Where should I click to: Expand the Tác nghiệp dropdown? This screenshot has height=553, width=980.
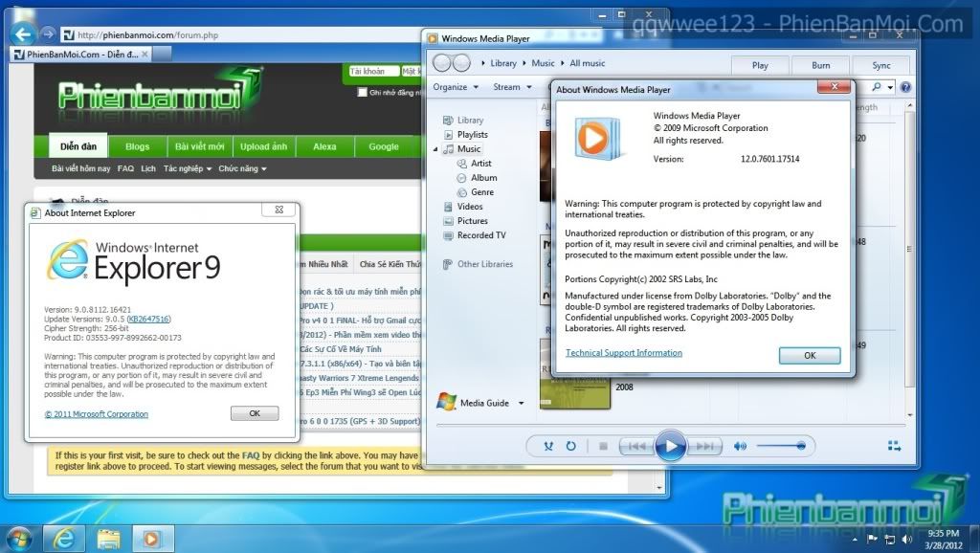tap(188, 168)
